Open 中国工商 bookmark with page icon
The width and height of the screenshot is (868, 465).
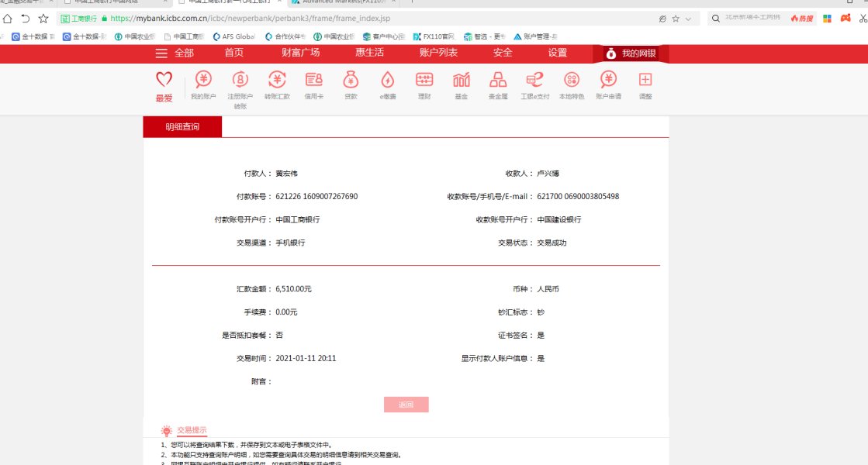[184, 36]
